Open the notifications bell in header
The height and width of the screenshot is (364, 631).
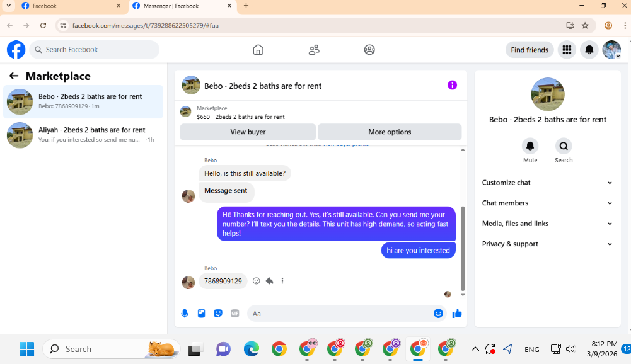[x=589, y=50]
